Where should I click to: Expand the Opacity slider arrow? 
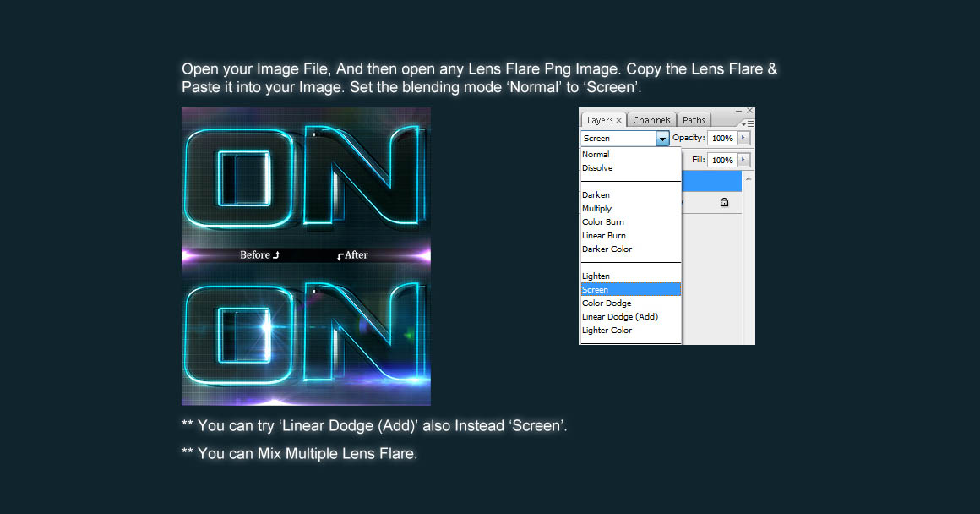pos(743,138)
